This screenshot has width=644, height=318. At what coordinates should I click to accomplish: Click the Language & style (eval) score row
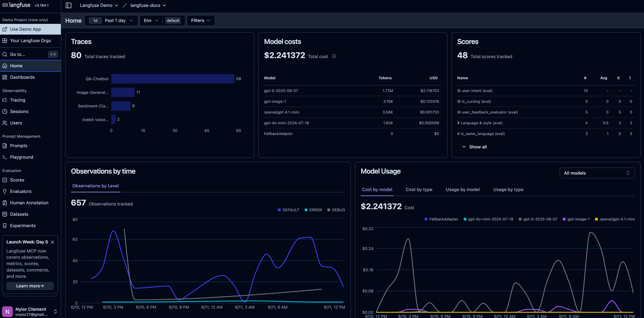pos(546,123)
